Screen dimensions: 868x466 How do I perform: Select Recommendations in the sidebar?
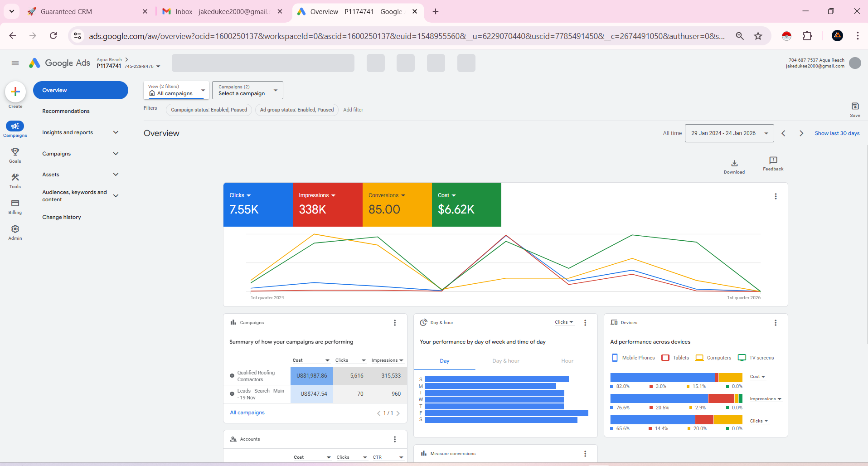coord(66,111)
